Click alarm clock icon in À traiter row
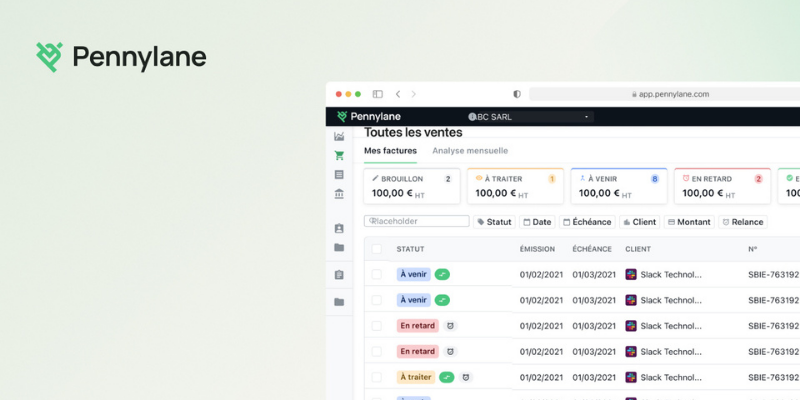 point(465,377)
